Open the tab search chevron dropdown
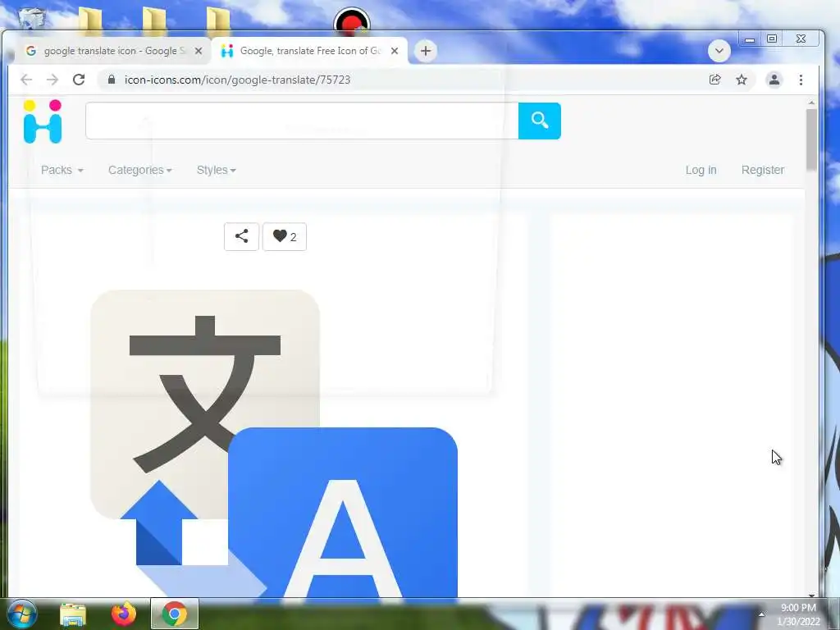The height and width of the screenshot is (630, 840). click(719, 51)
